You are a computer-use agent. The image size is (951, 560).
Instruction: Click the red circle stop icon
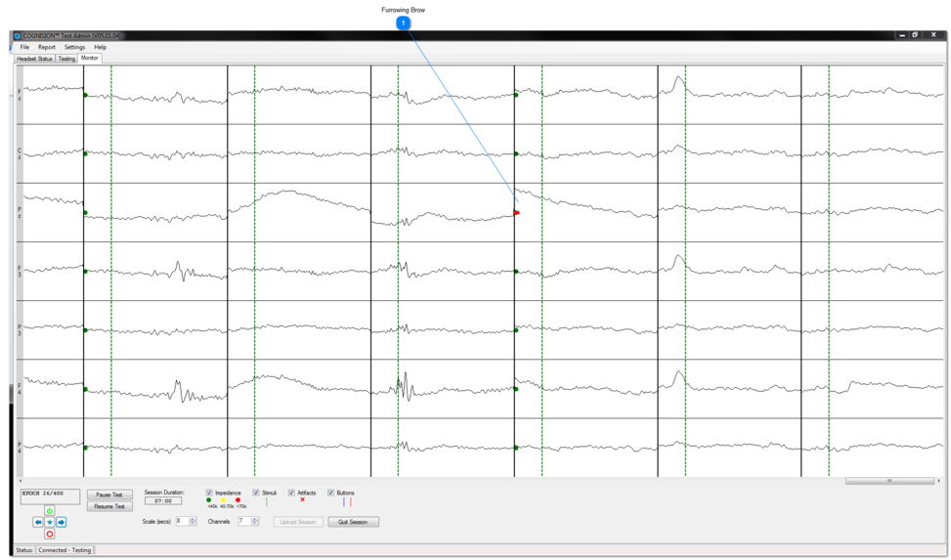[x=50, y=535]
